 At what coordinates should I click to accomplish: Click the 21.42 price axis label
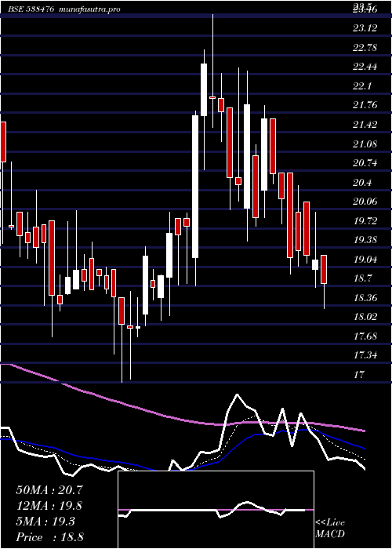coord(365,125)
